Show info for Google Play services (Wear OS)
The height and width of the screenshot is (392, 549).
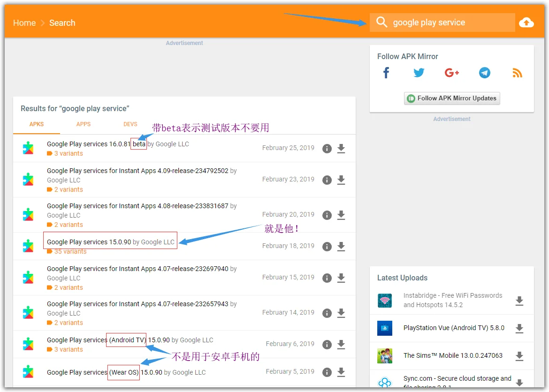327,372
